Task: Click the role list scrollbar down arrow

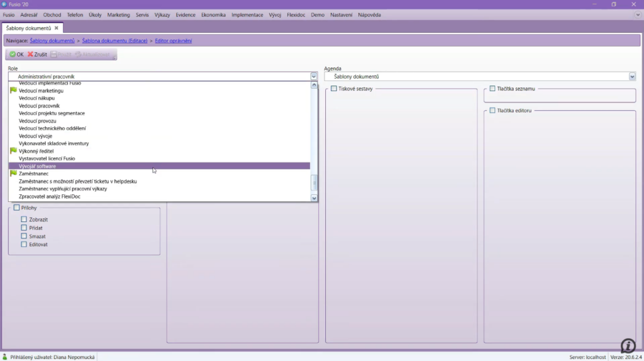Action: (314, 198)
